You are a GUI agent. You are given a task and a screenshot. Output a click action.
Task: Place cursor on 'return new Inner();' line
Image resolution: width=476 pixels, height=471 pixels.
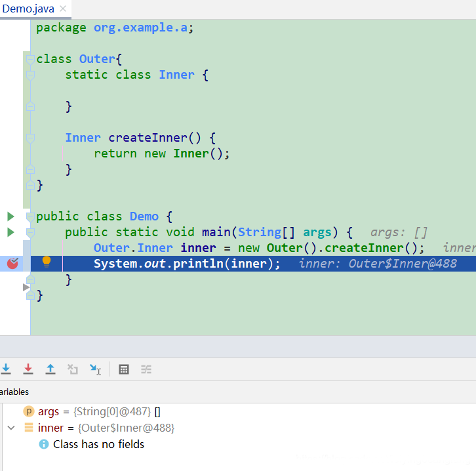(x=161, y=154)
